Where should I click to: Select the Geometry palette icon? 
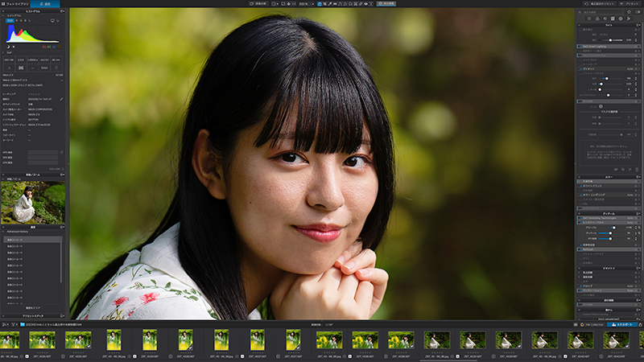click(x=613, y=19)
